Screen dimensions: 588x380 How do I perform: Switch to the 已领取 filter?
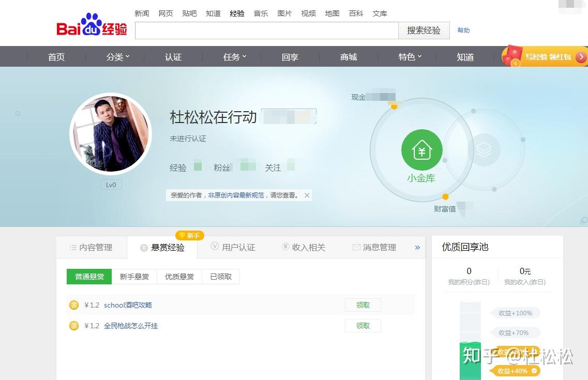pos(221,277)
